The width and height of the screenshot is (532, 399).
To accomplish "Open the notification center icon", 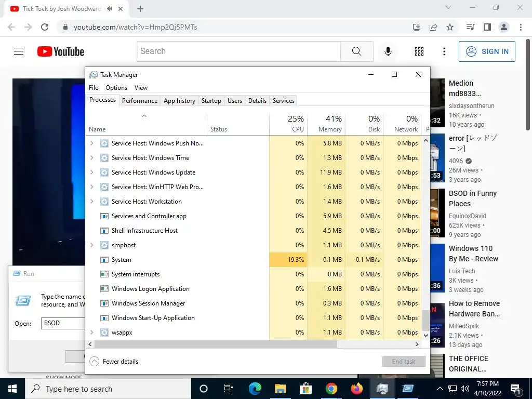I will [x=515, y=389].
